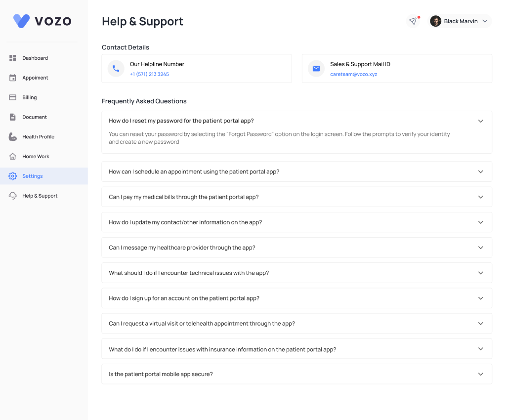Viewport: 506px width, 420px height.
Task: Click the helpline number +1 (571) 213 3245
Action: tap(149, 74)
